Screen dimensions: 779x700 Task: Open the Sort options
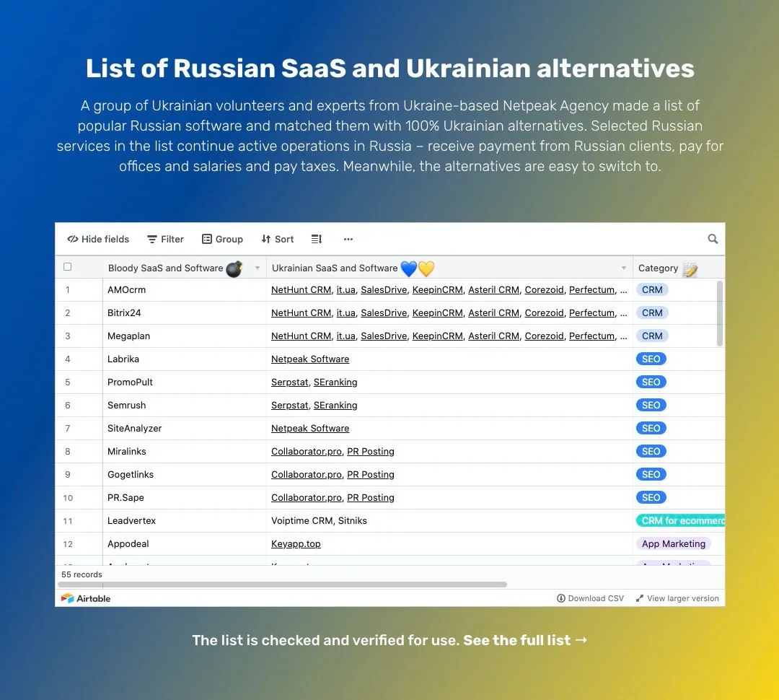click(278, 239)
